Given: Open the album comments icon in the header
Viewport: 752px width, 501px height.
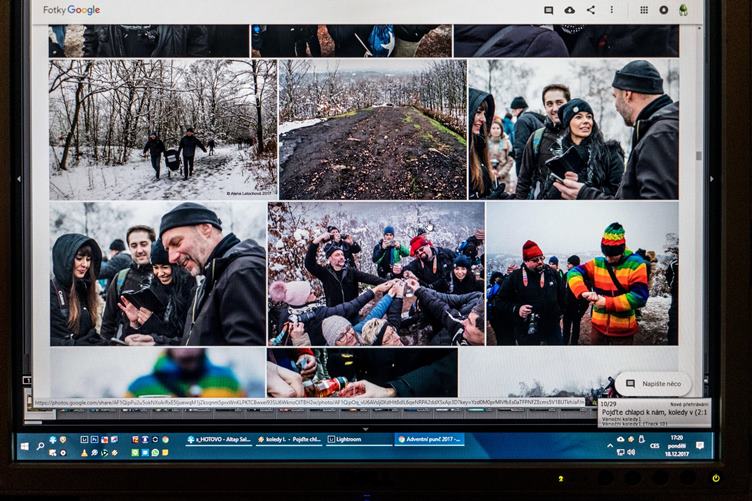Looking at the screenshot, I should click(x=548, y=10).
